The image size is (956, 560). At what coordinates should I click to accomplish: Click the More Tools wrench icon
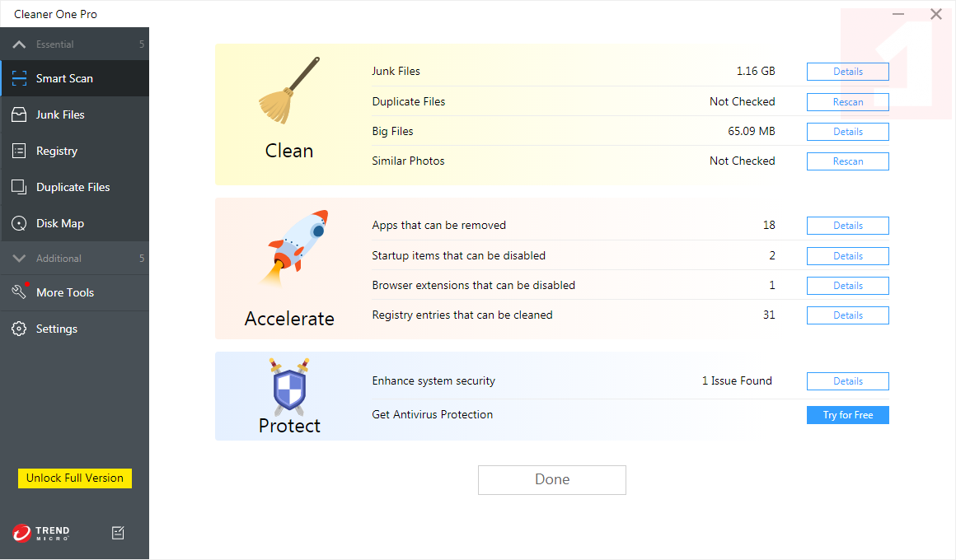point(20,292)
